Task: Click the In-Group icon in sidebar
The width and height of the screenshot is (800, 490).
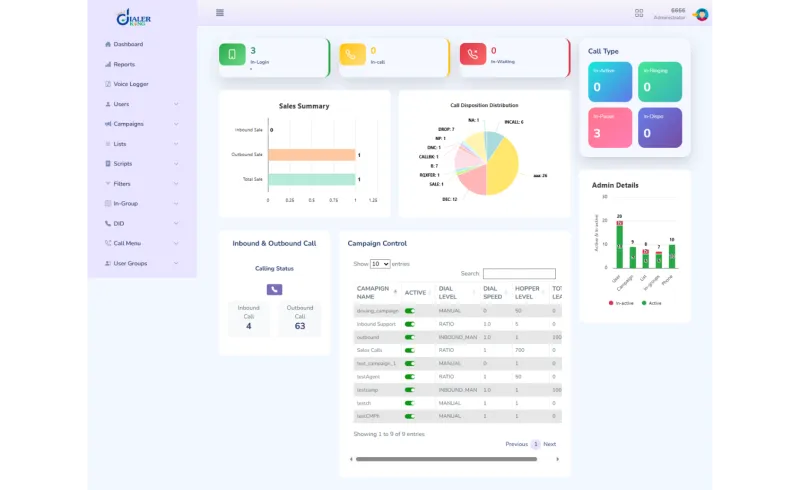Action: click(108, 204)
